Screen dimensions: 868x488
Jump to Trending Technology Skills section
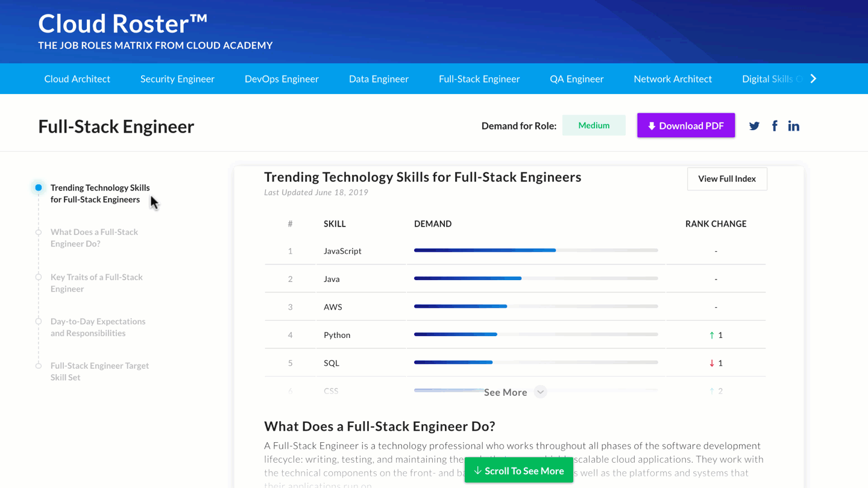(x=100, y=193)
